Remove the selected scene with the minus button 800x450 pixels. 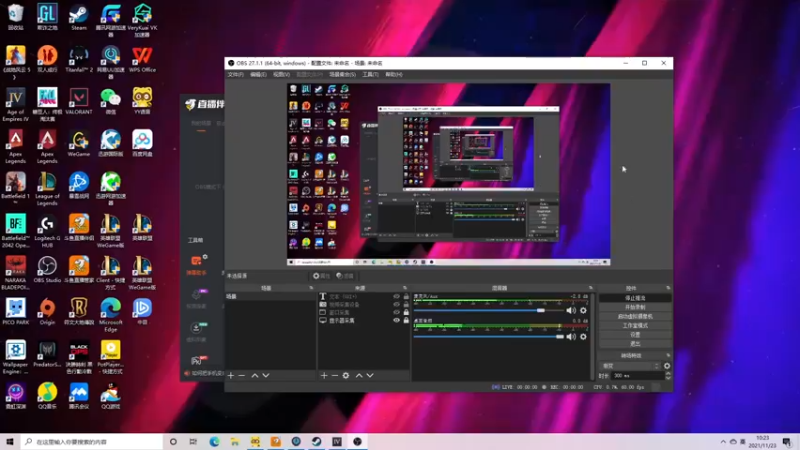click(242, 376)
